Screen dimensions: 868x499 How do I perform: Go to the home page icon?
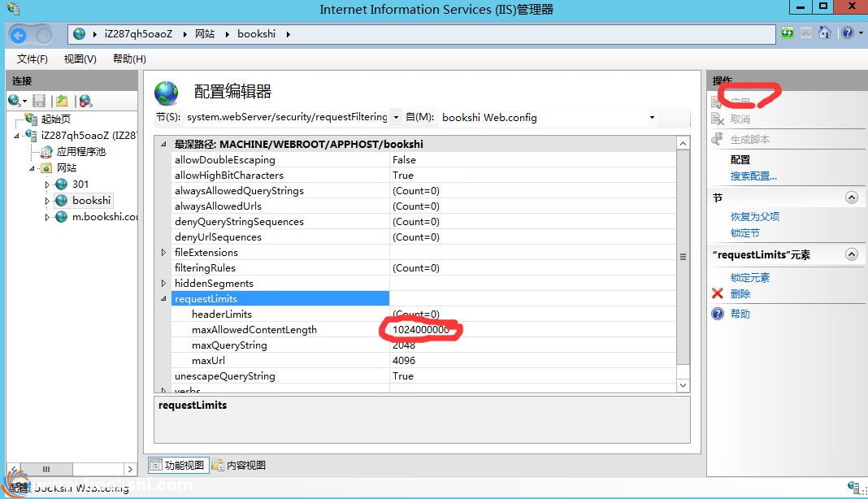click(x=825, y=33)
